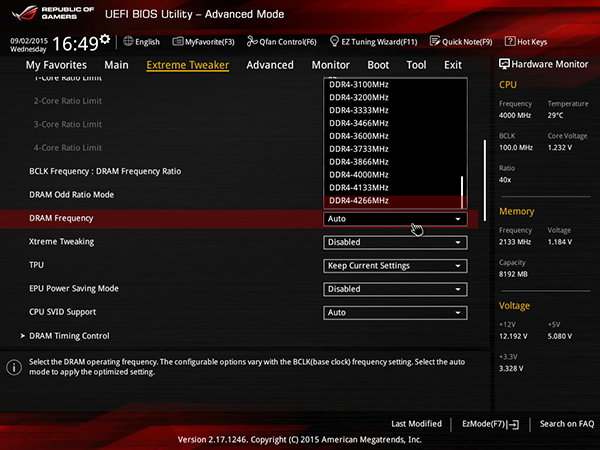
Task: Click the globe language icon
Action: (x=128, y=41)
